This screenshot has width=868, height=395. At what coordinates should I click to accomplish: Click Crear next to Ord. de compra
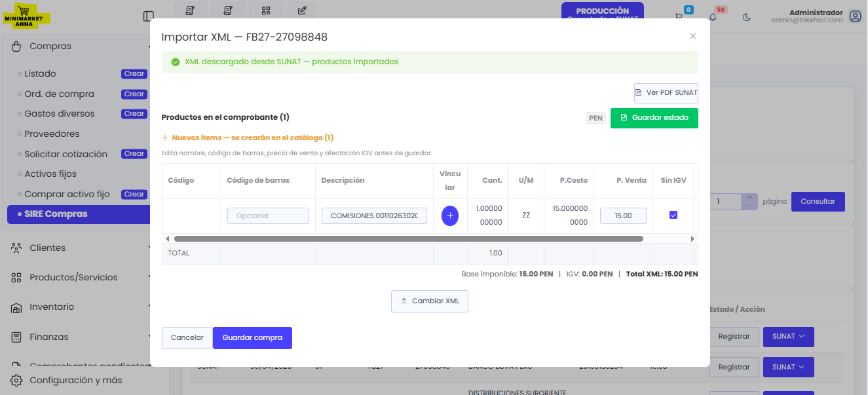pyautogui.click(x=134, y=94)
